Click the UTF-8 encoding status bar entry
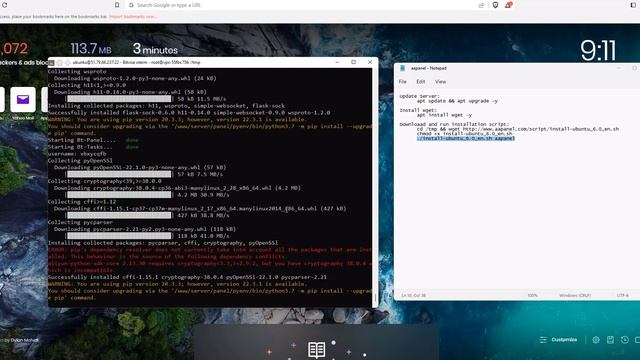Image resolution: width=640 pixels, height=360 pixels. click(x=623, y=296)
